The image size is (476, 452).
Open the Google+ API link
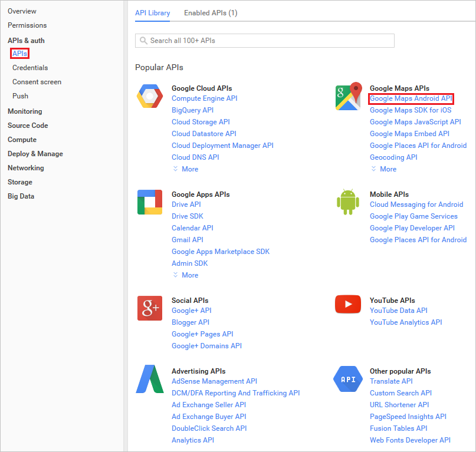(x=191, y=311)
